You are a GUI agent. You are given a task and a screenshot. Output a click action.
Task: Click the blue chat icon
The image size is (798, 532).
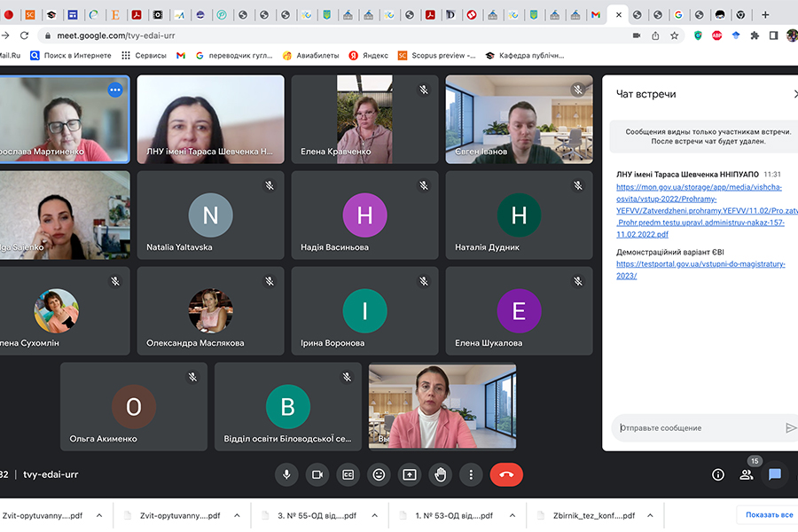pyautogui.click(x=775, y=474)
